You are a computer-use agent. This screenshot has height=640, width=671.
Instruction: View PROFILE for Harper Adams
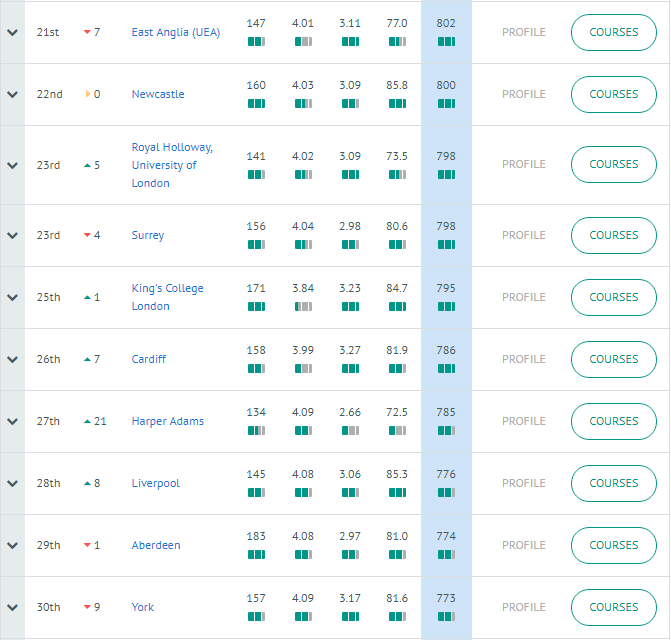[524, 421]
